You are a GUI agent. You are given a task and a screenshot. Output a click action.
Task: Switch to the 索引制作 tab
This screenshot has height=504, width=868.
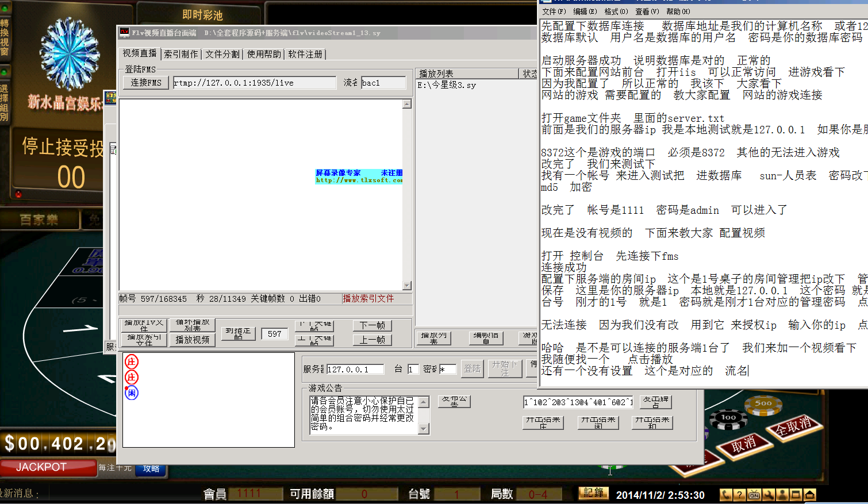[181, 54]
